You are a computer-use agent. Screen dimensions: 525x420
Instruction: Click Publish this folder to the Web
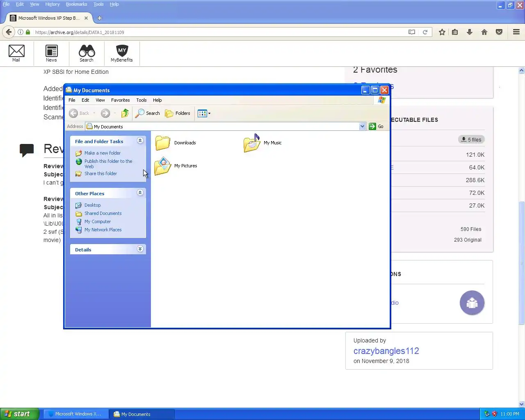pos(108,164)
